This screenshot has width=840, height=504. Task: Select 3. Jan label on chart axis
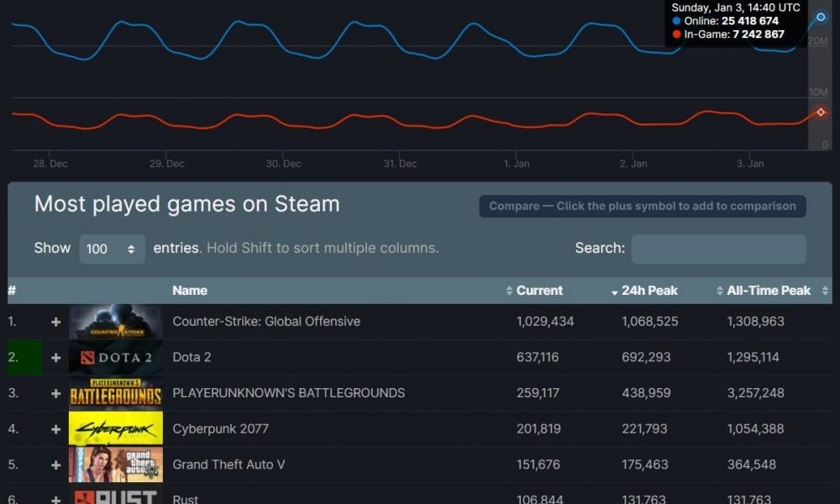pos(750,164)
